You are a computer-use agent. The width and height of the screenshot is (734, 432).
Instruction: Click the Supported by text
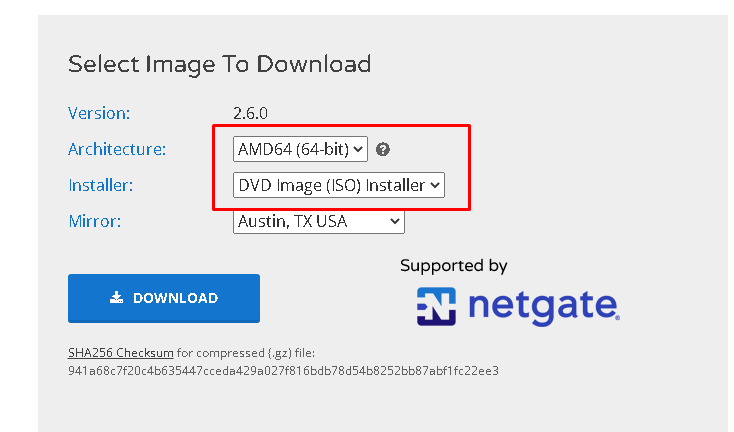coord(454,266)
